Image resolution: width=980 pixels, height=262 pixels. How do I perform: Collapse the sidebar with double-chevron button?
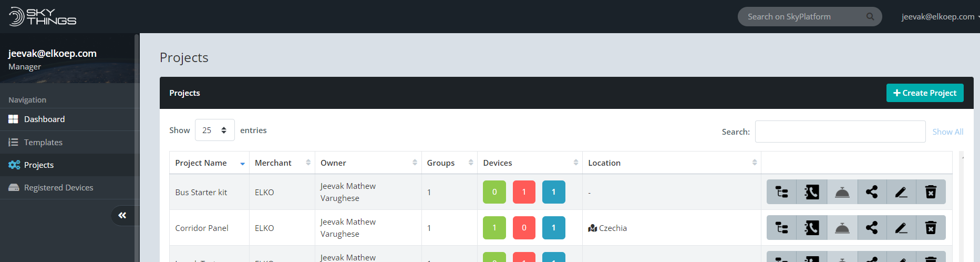pos(122,215)
